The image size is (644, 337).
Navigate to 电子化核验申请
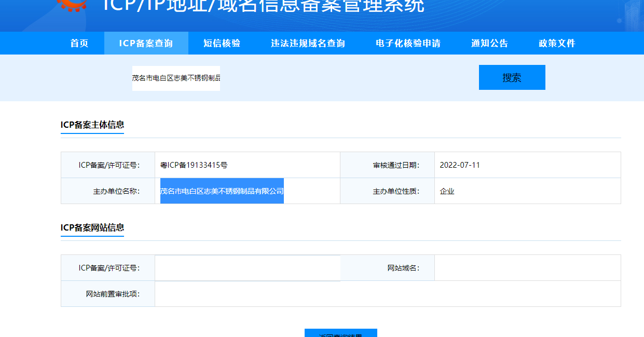pyautogui.click(x=408, y=43)
